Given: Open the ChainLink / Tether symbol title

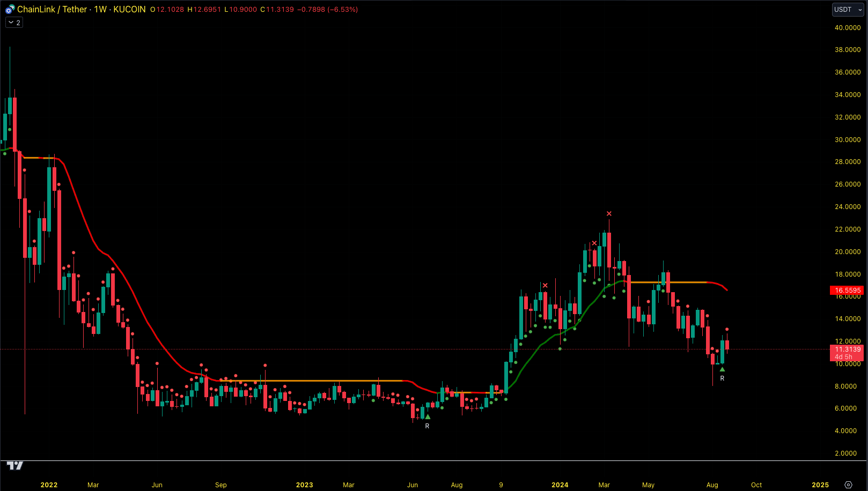Looking at the screenshot, I should point(52,9).
